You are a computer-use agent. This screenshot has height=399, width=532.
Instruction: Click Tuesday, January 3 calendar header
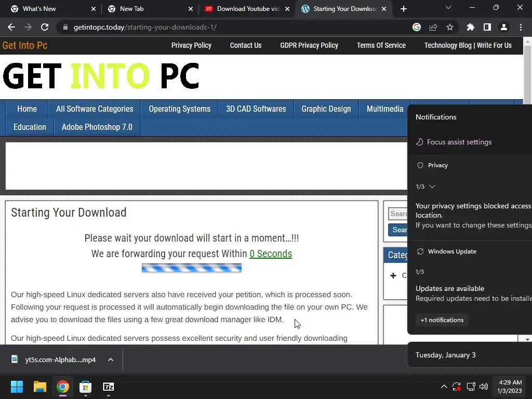point(445,355)
